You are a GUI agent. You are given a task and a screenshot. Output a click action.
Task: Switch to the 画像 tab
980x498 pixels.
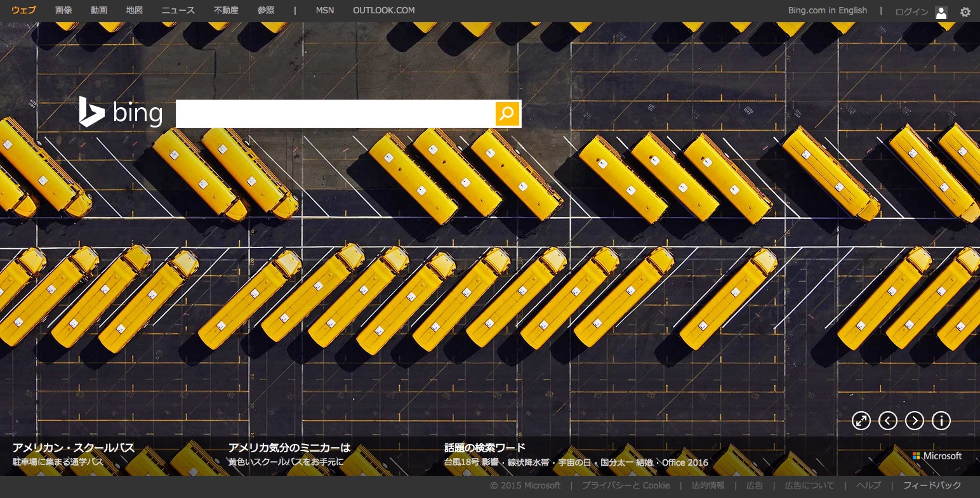[x=63, y=10]
